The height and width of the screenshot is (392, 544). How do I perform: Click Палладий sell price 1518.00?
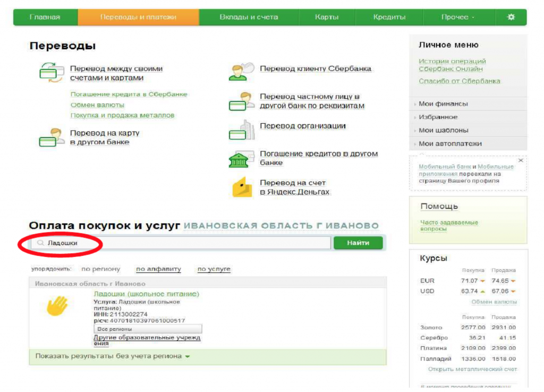click(x=504, y=359)
